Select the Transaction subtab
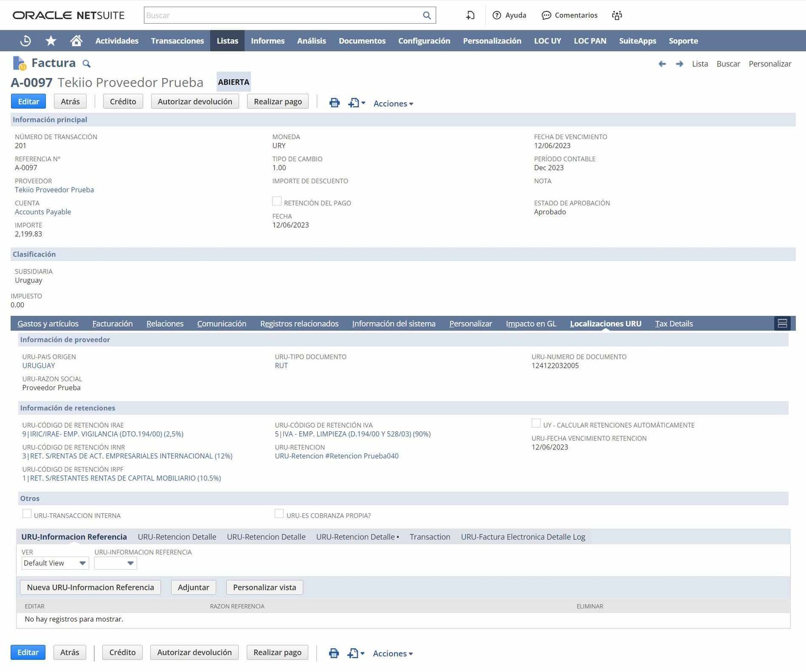806x672 pixels. [x=430, y=537]
